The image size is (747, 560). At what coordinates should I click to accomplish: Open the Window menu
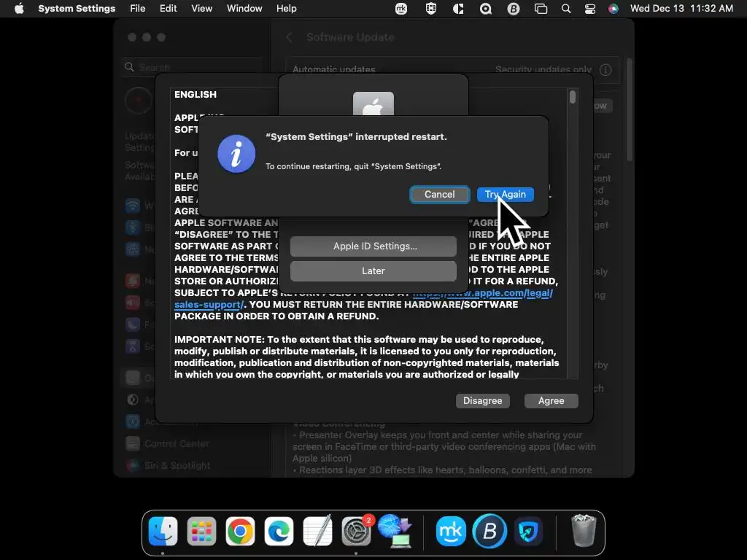pyautogui.click(x=244, y=9)
